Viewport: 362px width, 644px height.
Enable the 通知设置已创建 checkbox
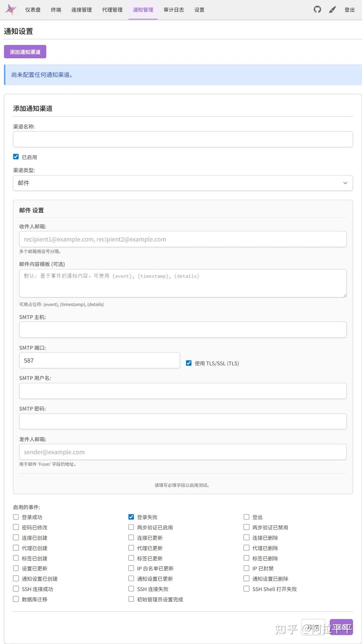pos(16,578)
